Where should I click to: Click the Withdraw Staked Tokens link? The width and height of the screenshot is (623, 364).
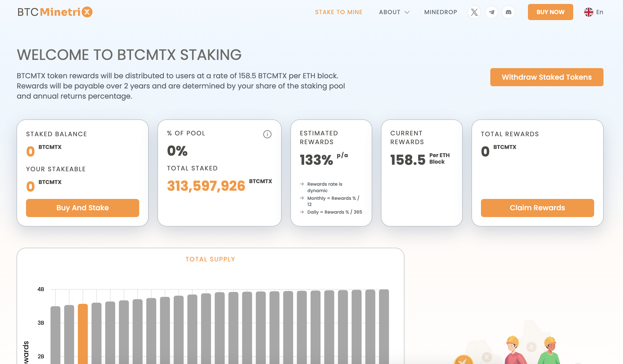click(547, 77)
